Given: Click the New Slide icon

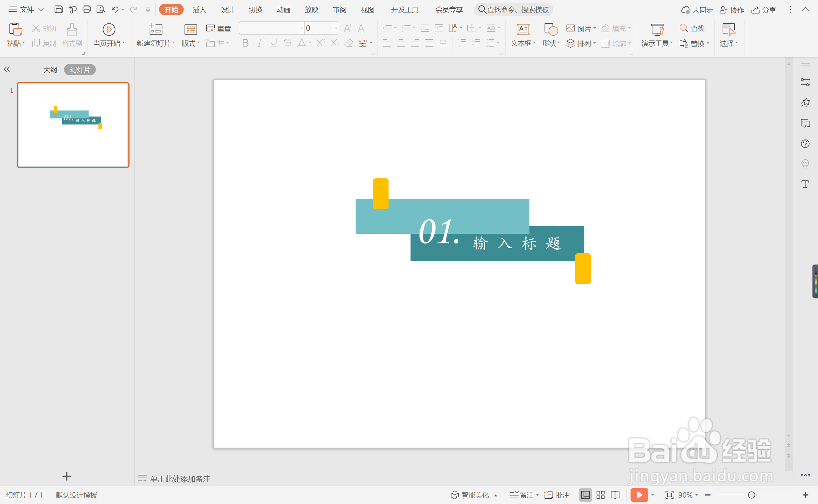Looking at the screenshot, I should [x=156, y=30].
